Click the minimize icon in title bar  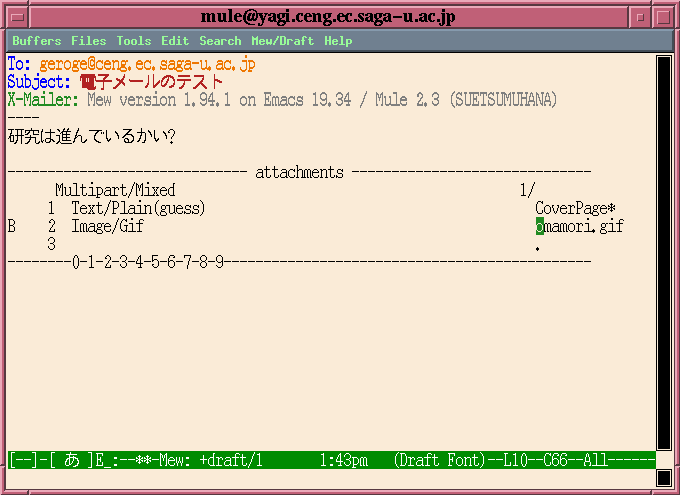pos(640,18)
